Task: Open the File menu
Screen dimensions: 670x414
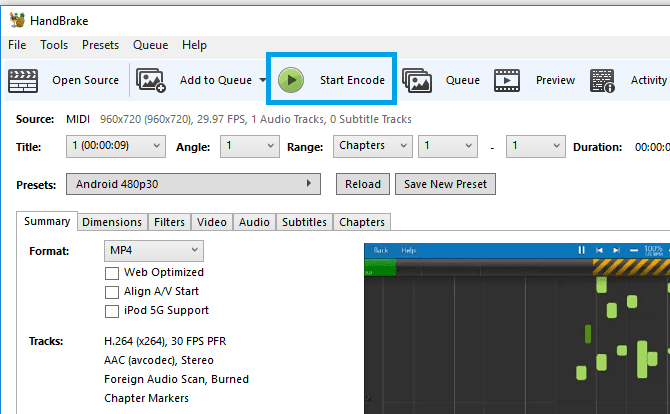Action: 17,45
